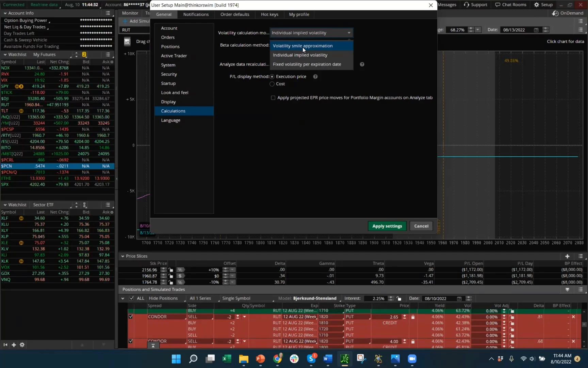The height and width of the screenshot is (368, 588).
Task: Open Word from the taskbar
Action: (328, 359)
